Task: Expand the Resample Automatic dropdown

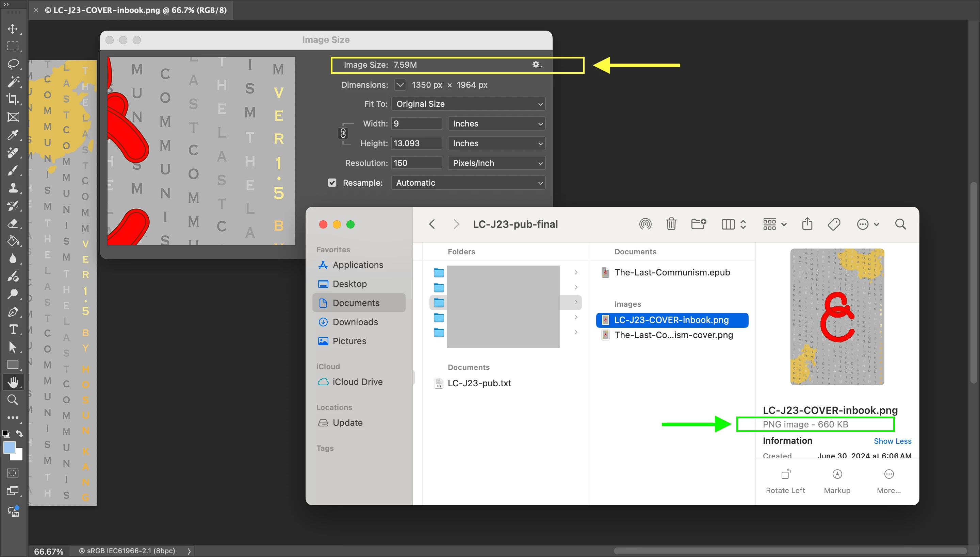Action: click(468, 183)
